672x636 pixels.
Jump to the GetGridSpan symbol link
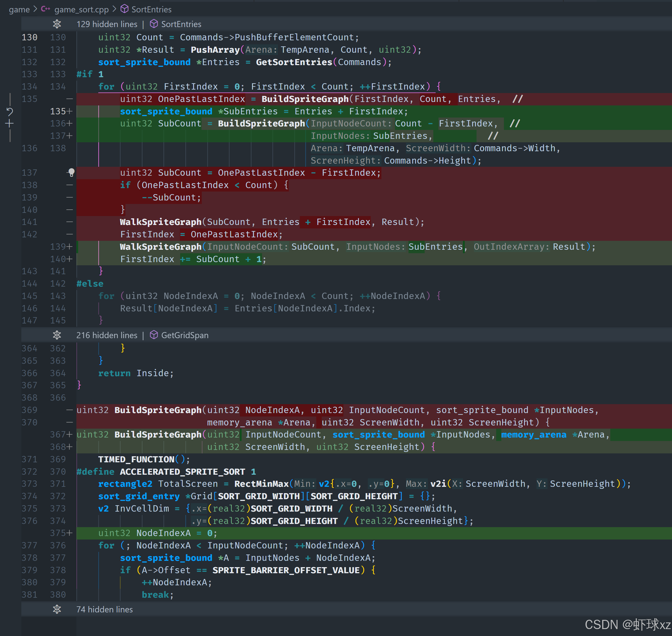185,335
